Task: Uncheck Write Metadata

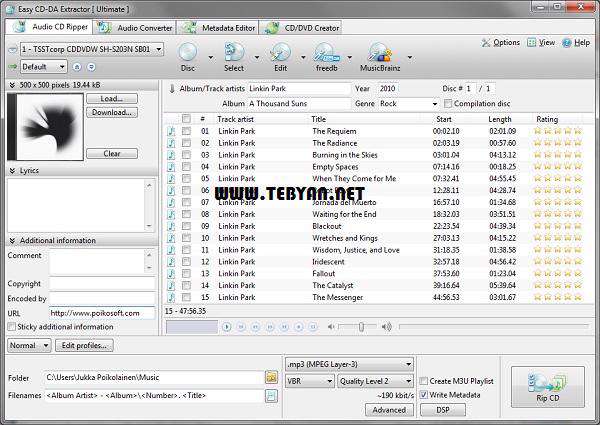Action: tap(424, 395)
